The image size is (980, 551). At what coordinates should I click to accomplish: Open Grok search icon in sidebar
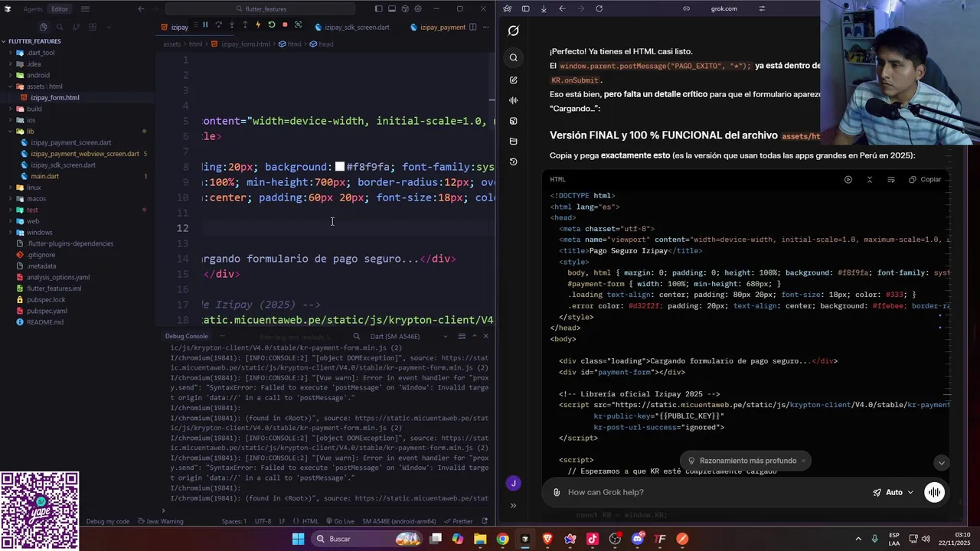(x=514, y=57)
